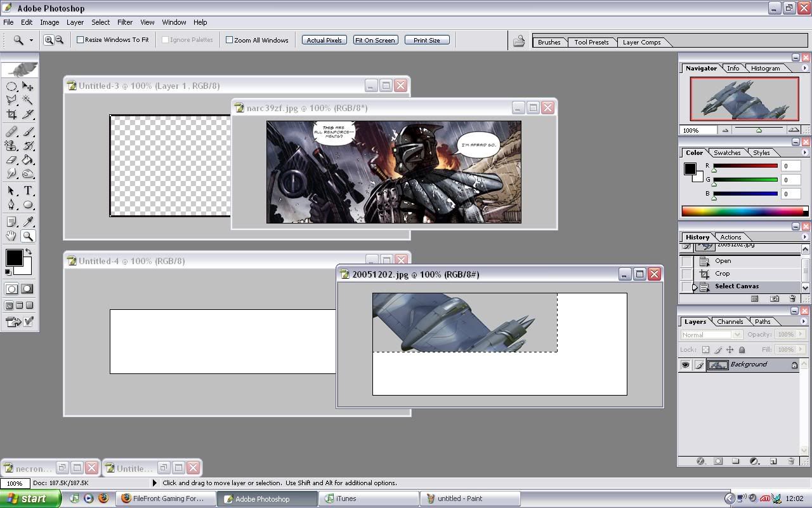
Task: Open the Image menu
Action: click(49, 22)
